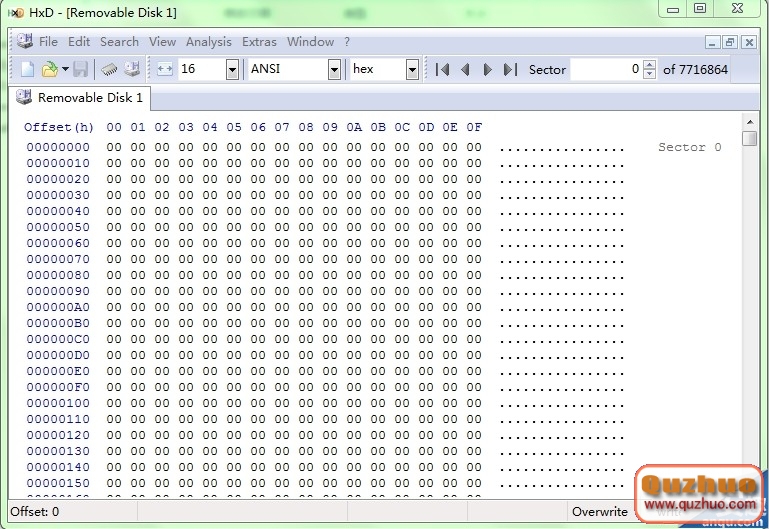Open the Analysis menu
Screen dimensions: 769x529
tap(208, 42)
